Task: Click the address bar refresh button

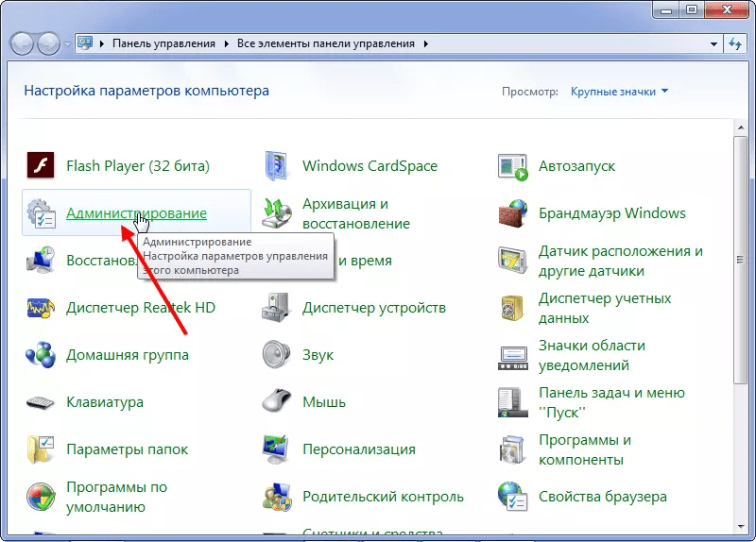Action: (x=736, y=43)
